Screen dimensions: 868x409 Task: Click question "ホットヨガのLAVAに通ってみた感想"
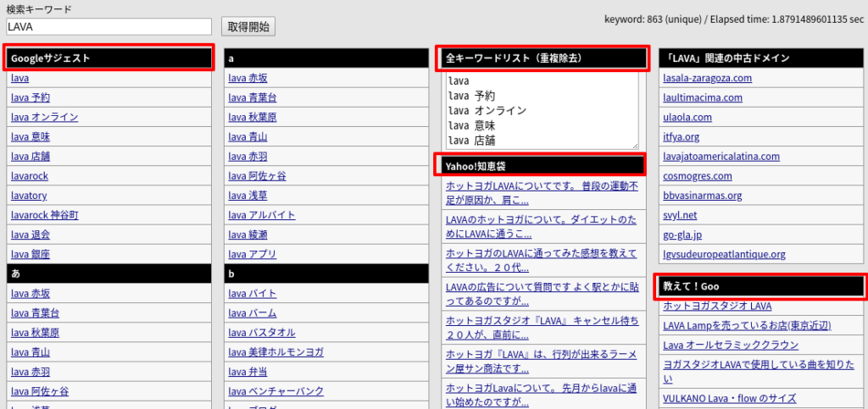[x=542, y=261]
